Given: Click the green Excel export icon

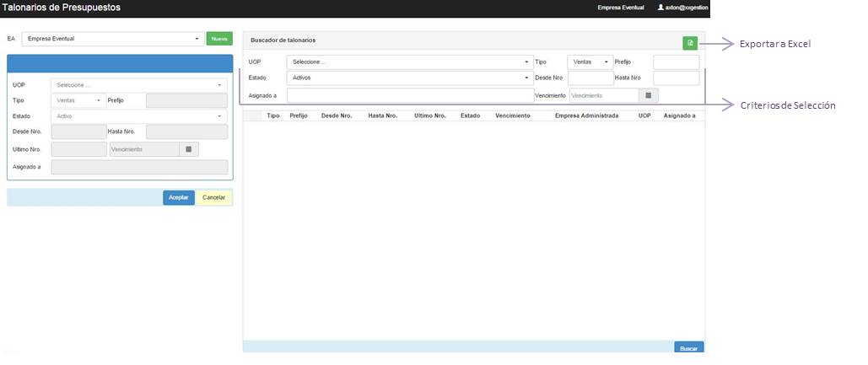Looking at the screenshot, I should click(690, 43).
